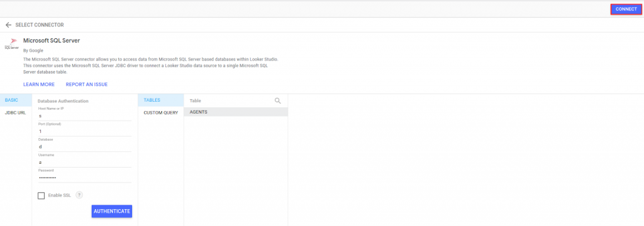Screen dimensions: 644x226
Task: Click the Database input field
Action: (85, 147)
